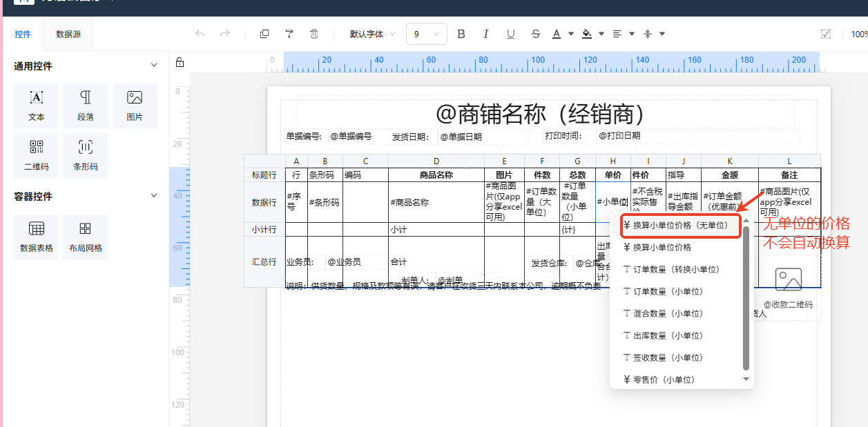Click the dropdown list's vertical scrollbar

(746, 297)
